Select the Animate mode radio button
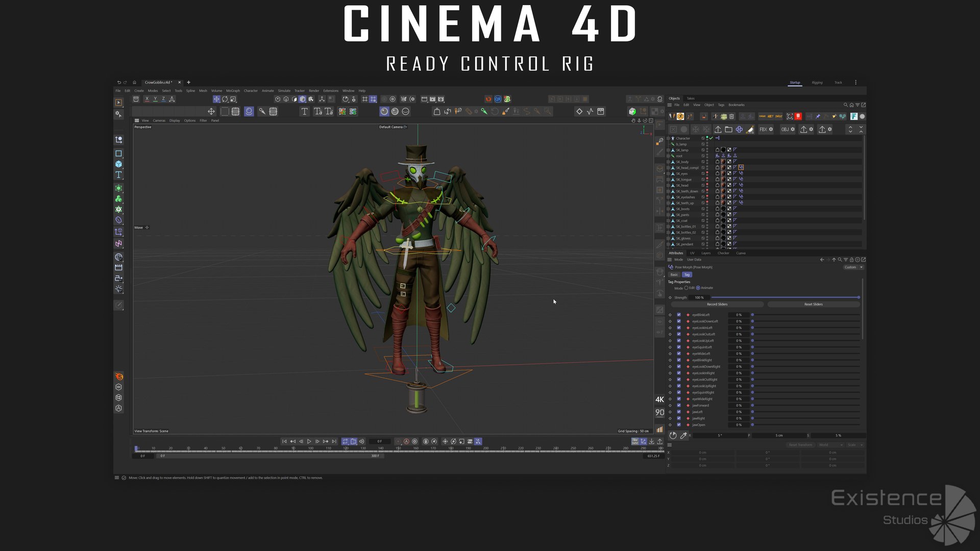Viewport: 980px width, 551px height. [698, 288]
